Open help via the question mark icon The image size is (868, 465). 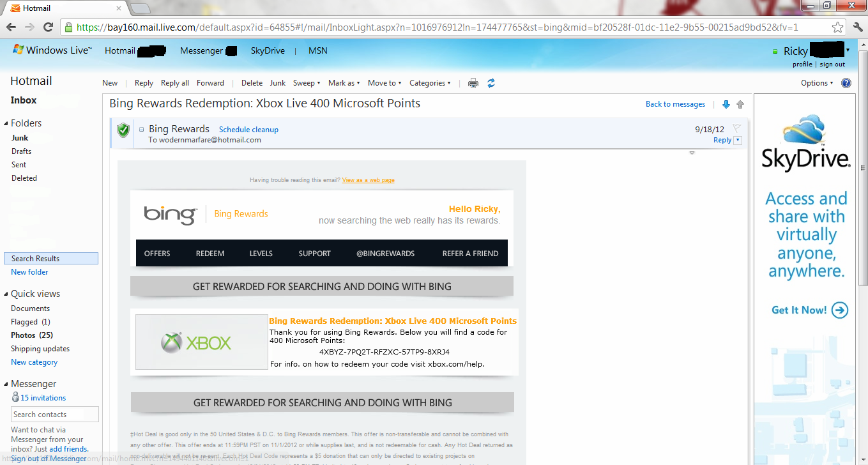pos(846,83)
